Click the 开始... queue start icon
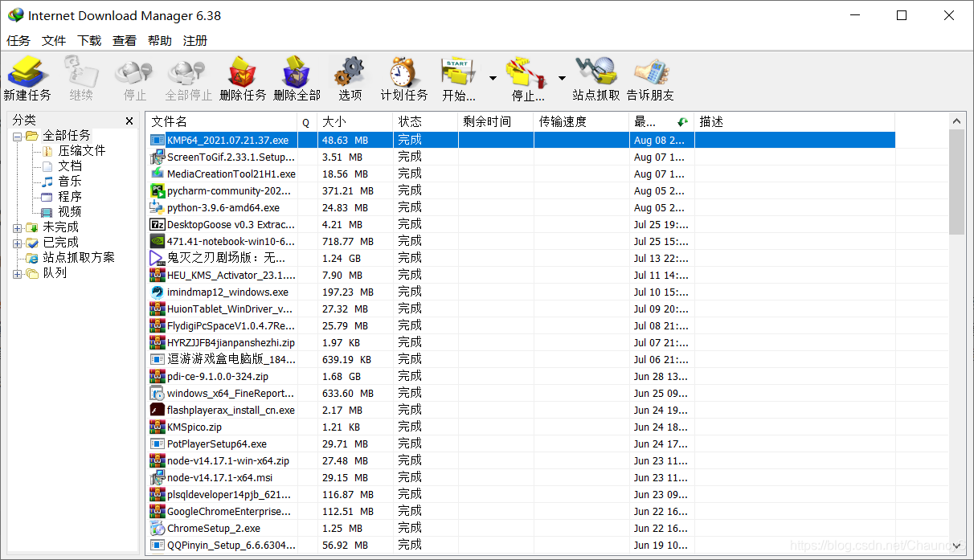 (x=458, y=72)
